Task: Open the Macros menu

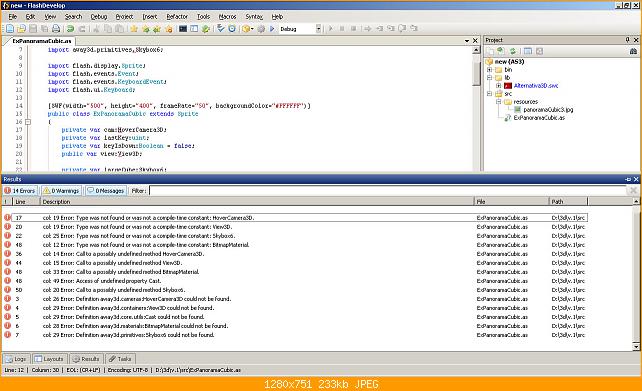Action: [x=227, y=17]
